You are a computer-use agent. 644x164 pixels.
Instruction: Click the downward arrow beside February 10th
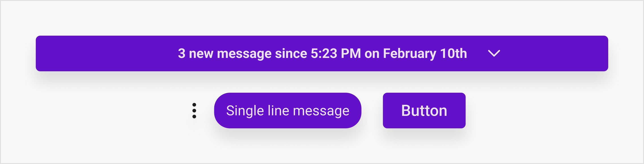click(494, 53)
